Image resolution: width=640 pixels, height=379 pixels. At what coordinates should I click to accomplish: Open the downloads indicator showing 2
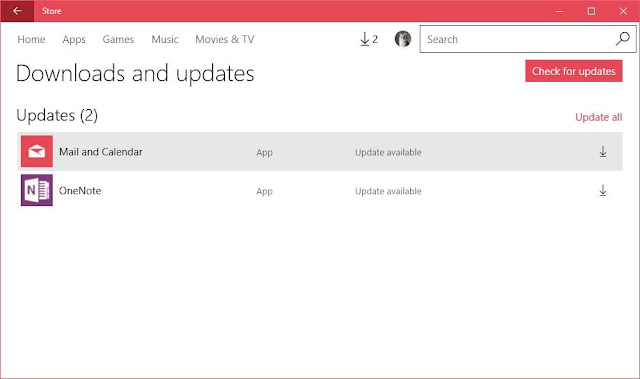click(369, 39)
